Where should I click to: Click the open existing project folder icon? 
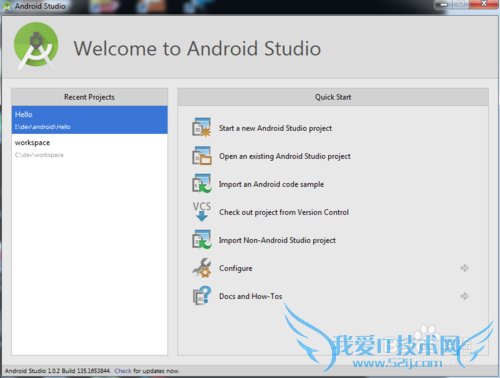click(202, 156)
